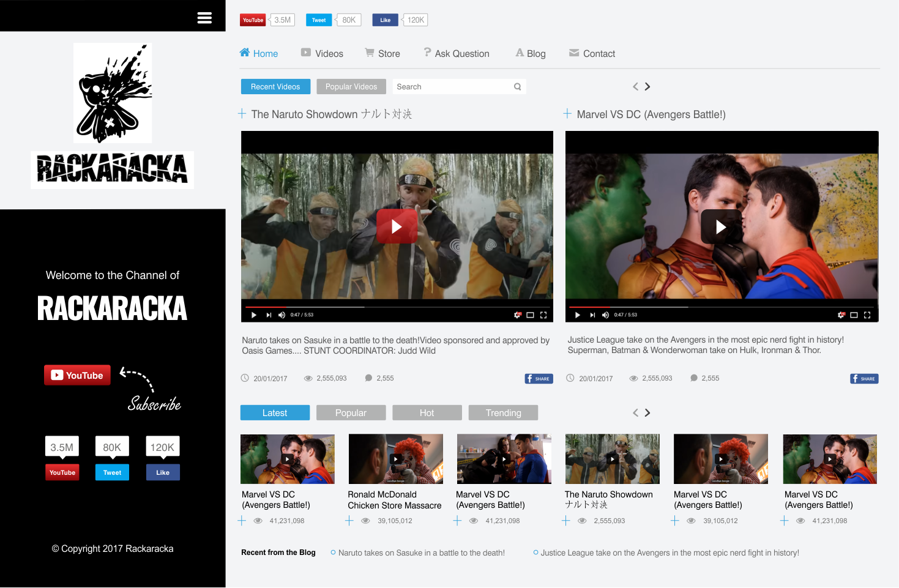Image resolution: width=899 pixels, height=588 pixels.
Task: Enter fullscreen in Naruto video player
Action: pos(543,315)
